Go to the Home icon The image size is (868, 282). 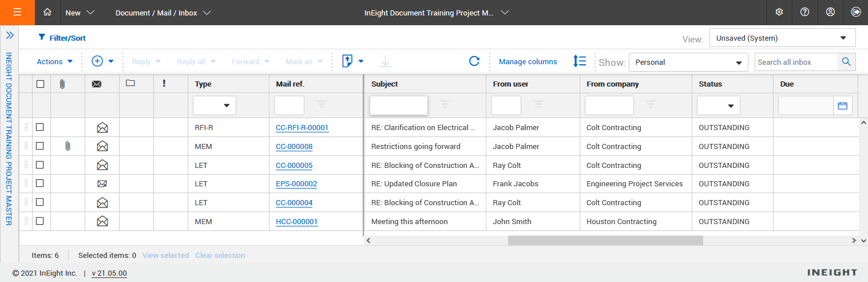(47, 12)
